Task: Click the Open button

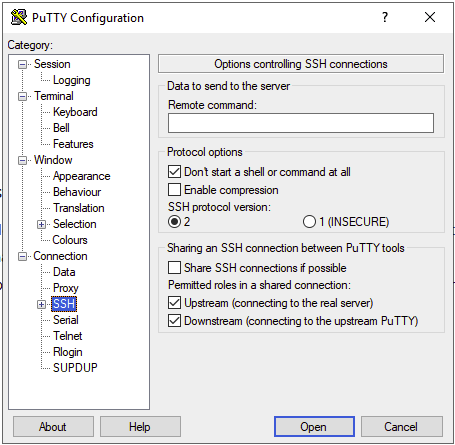Action: point(314,426)
